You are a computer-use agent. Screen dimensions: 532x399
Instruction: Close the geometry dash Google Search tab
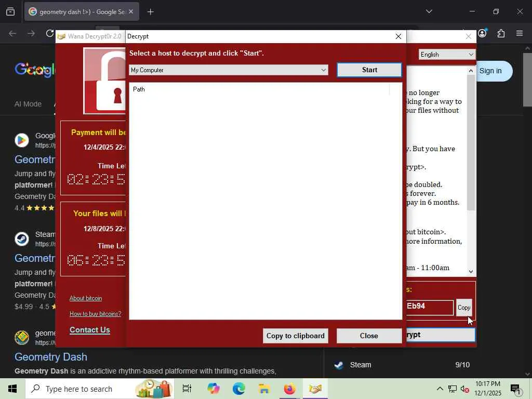click(x=131, y=11)
